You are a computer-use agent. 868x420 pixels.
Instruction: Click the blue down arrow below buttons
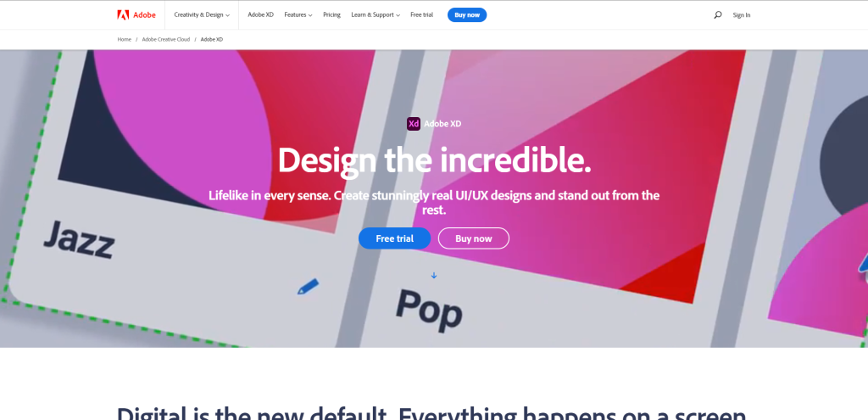tap(434, 276)
